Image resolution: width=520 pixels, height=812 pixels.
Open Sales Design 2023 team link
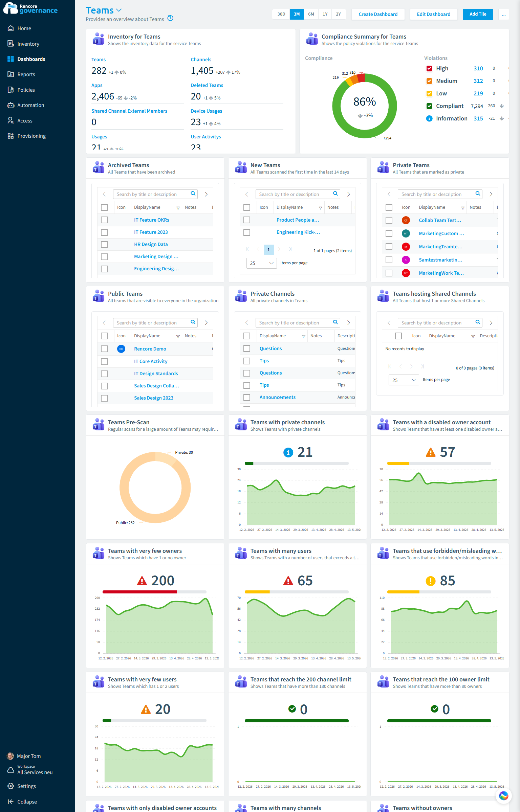click(x=154, y=398)
